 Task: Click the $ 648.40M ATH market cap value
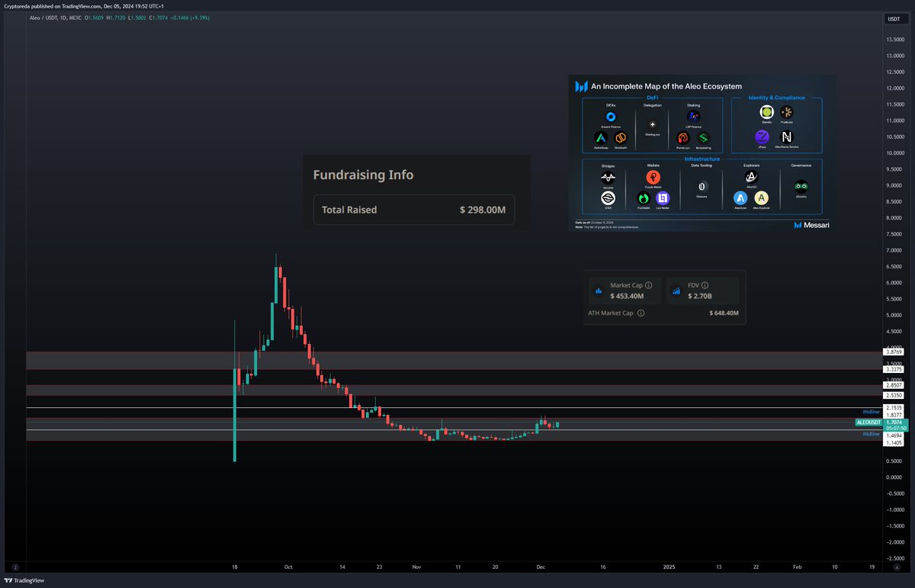[724, 313]
